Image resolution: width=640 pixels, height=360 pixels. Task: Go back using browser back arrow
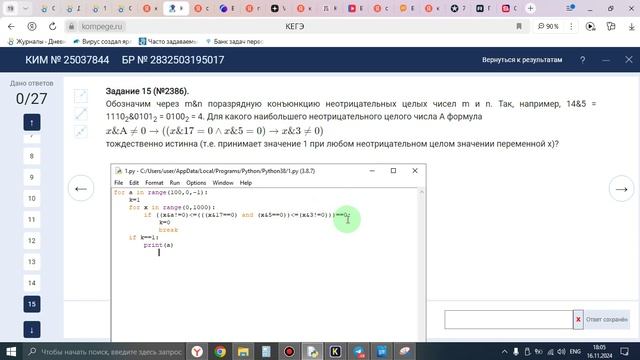tap(11, 27)
